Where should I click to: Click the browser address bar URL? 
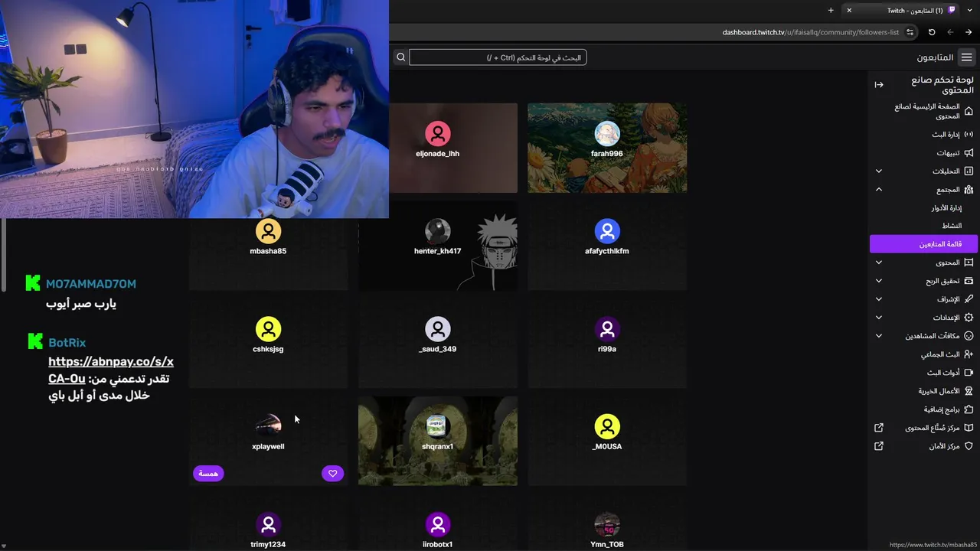[811, 32]
